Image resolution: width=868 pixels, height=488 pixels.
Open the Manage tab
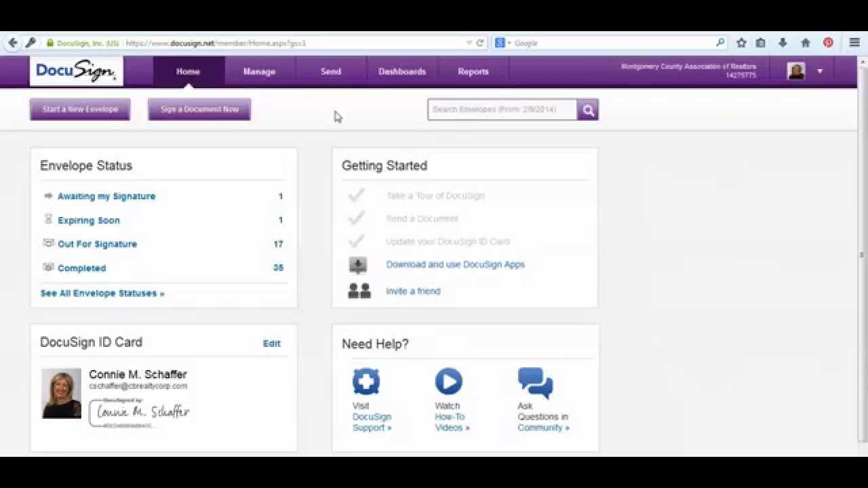[x=260, y=71]
